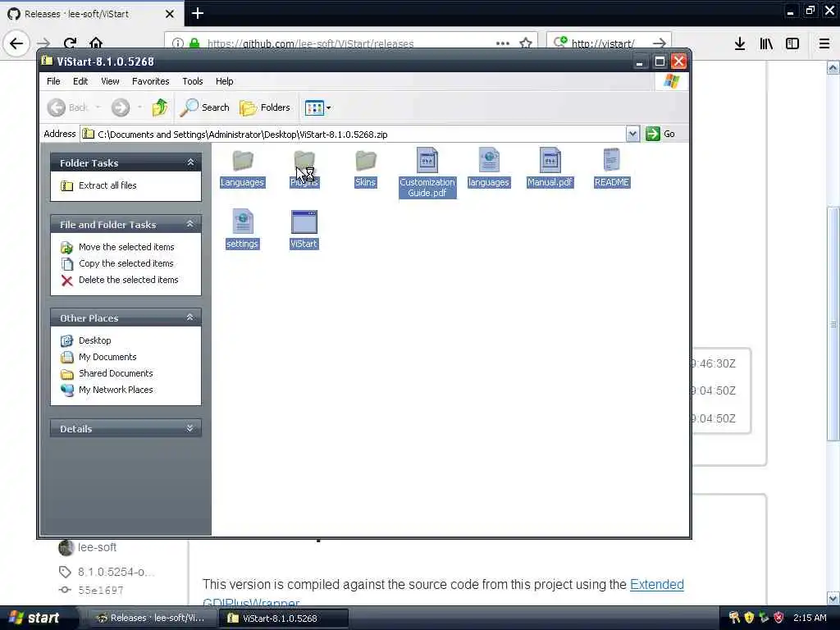Open the File menu
Image resolution: width=840 pixels, height=630 pixels.
(53, 81)
